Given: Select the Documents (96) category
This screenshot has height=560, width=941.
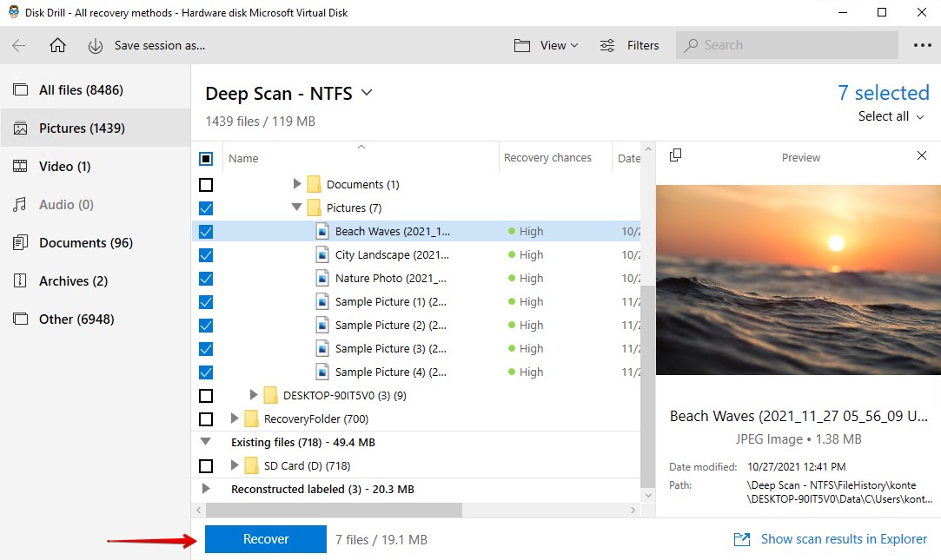Looking at the screenshot, I should pyautogui.click(x=85, y=243).
